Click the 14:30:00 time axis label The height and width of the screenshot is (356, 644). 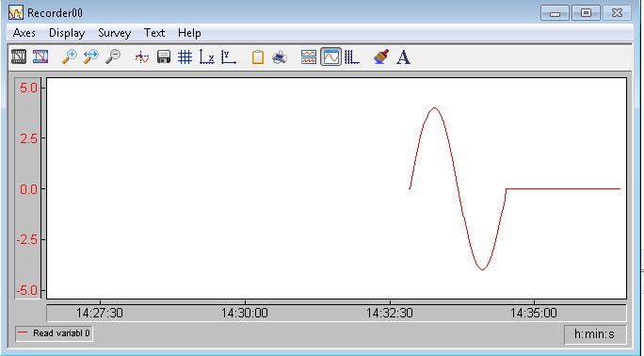click(245, 314)
